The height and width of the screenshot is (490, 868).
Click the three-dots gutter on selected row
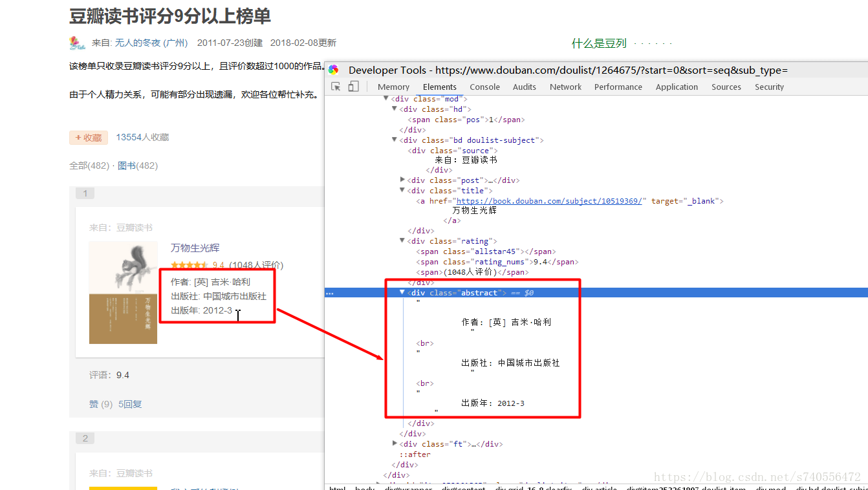[330, 293]
